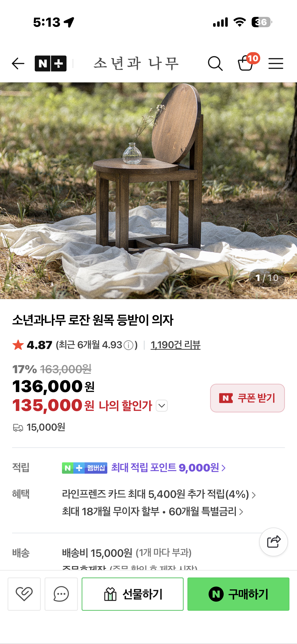The height and width of the screenshot is (644, 297).
Task: Open the search magnifier icon
Action: click(215, 63)
